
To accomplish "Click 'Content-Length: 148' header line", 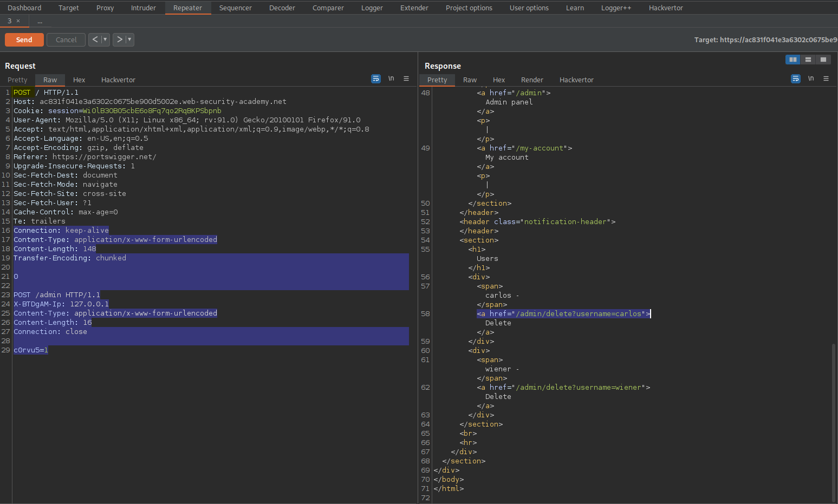I will (55, 248).
